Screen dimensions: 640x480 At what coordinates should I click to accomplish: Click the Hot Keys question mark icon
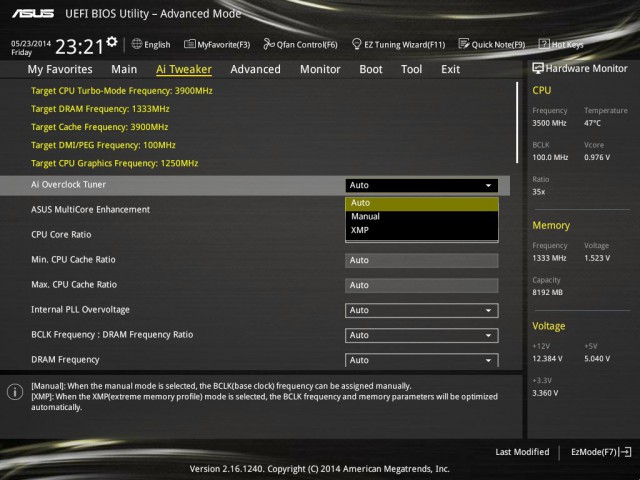click(544, 44)
